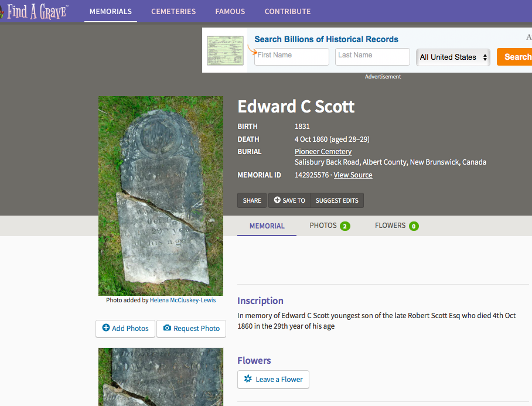
Task: Click the green flowers count badge
Action: [414, 226]
